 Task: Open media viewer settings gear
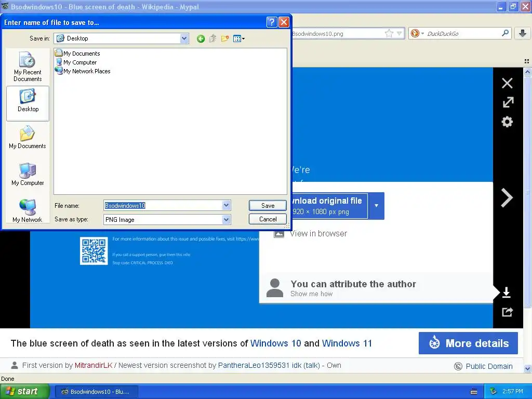tap(507, 122)
